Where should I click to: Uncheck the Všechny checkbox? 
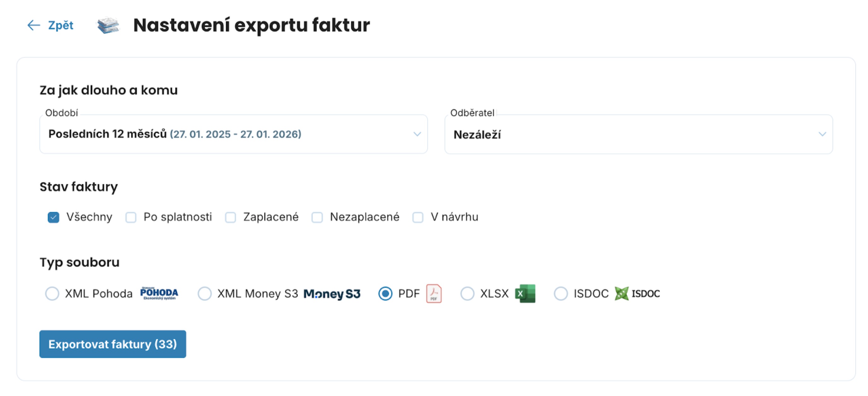53,217
